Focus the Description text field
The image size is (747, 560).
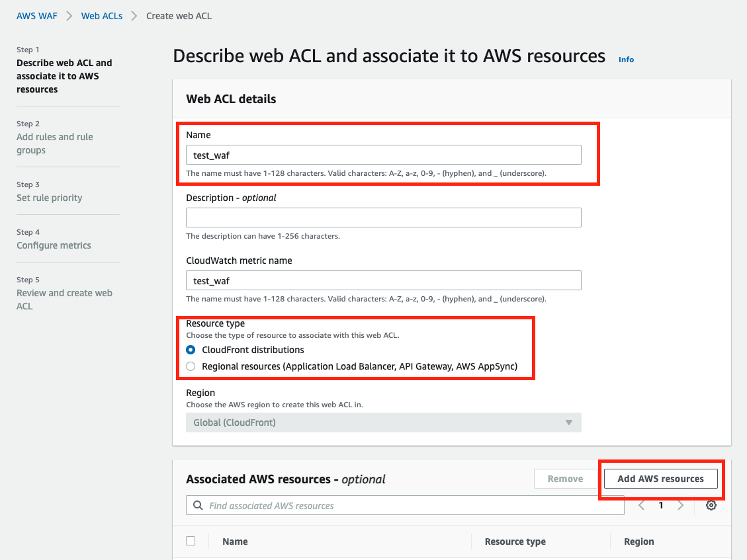[x=383, y=218]
